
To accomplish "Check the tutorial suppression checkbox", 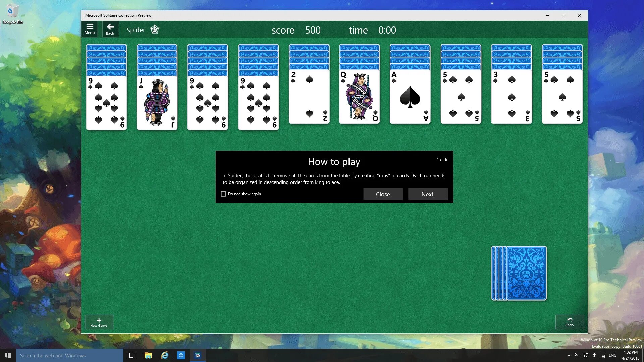I will point(223,194).
